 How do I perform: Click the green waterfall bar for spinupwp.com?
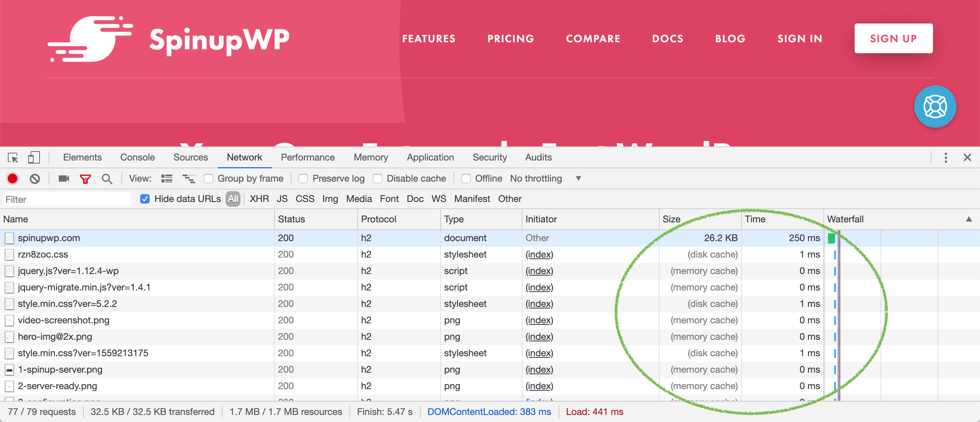pyautogui.click(x=831, y=238)
